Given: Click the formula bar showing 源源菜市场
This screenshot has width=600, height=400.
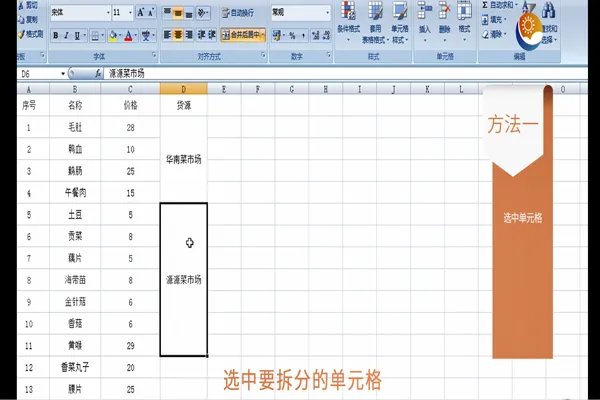Looking at the screenshot, I should [346, 73].
